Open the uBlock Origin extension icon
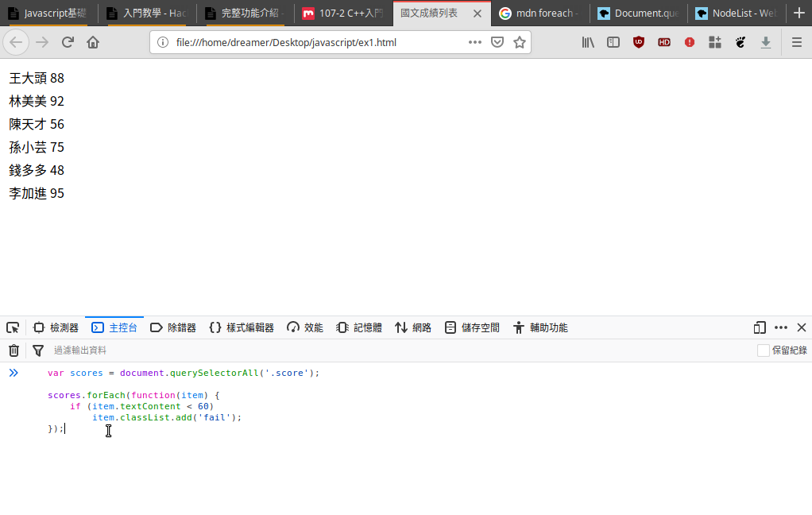 tap(639, 42)
